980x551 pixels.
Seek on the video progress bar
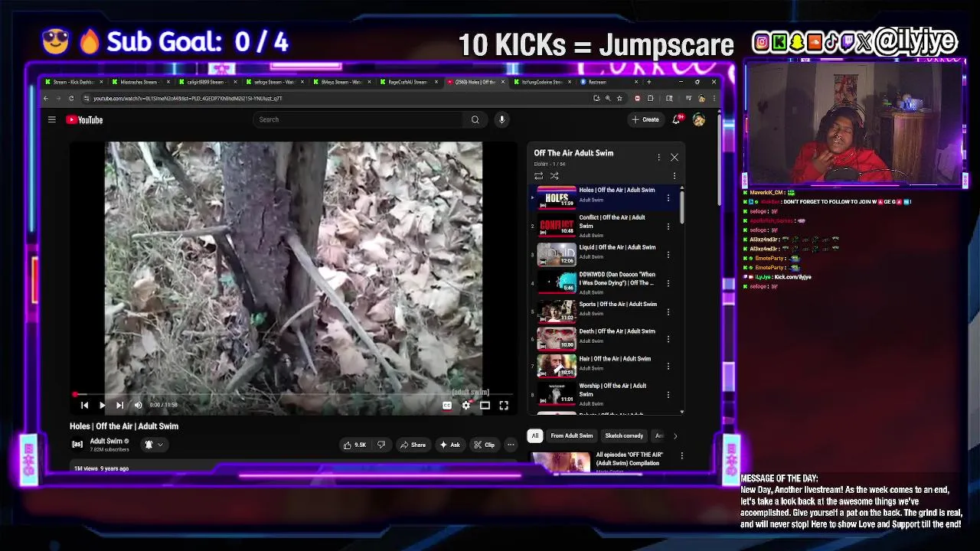(293, 395)
